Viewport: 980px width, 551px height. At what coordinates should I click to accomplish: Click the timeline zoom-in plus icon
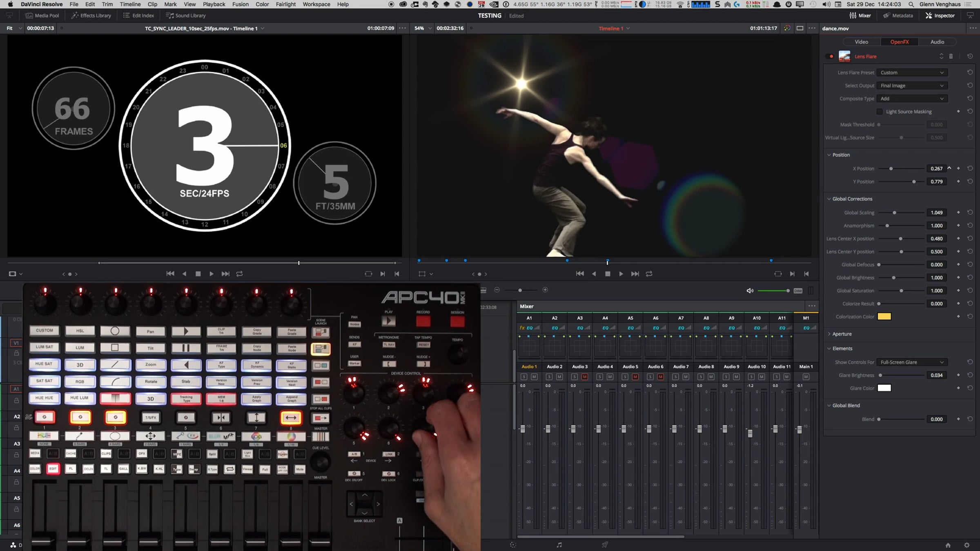click(x=545, y=290)
